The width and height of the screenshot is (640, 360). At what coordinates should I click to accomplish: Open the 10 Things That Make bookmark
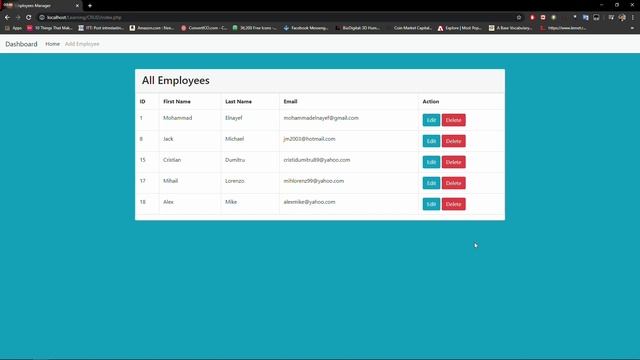coord(49,28)
